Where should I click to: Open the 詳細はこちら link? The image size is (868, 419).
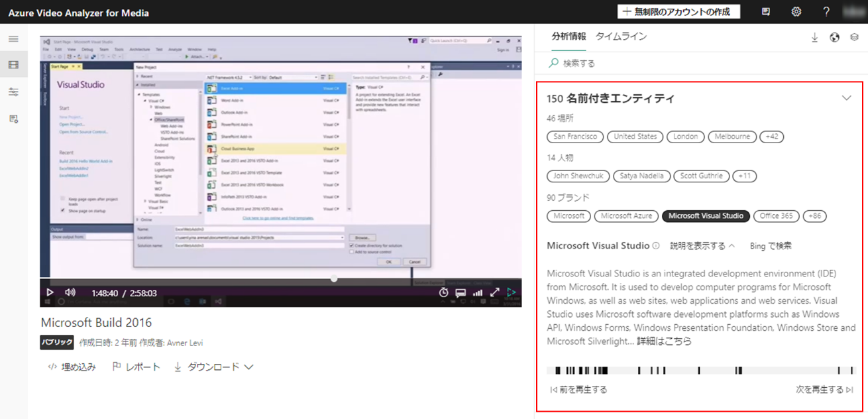[x=664, y=341]
